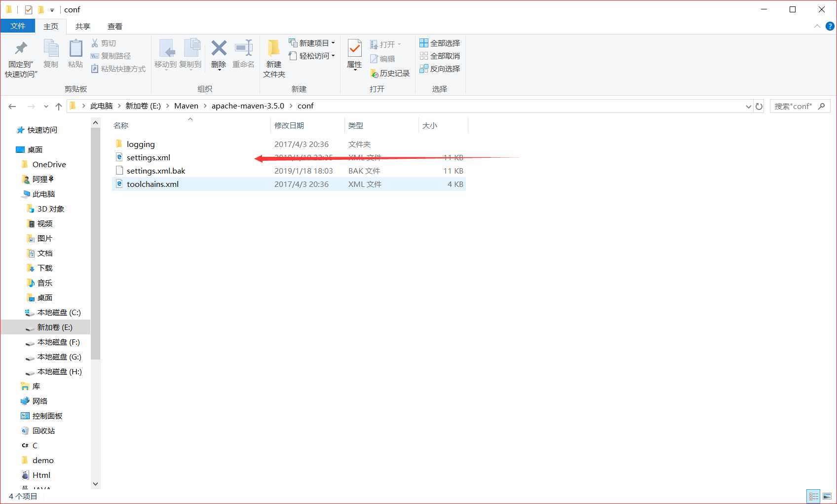
Task: Switch to details view icon
Action: (814, 496)
